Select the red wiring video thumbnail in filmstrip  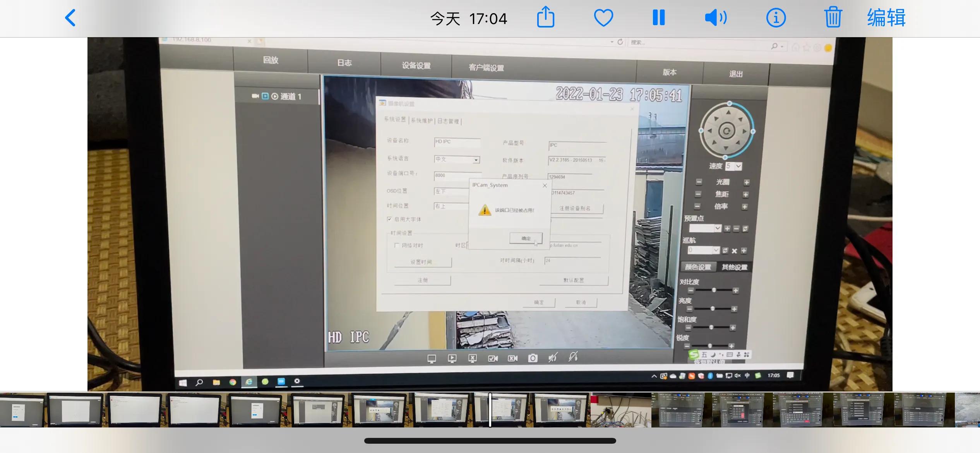[620, 410]
